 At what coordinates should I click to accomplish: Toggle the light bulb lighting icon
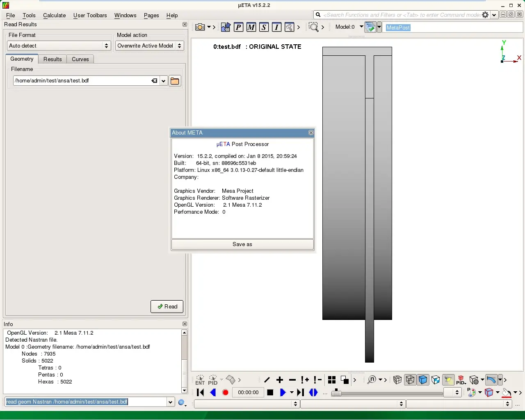(x=448, y=380)
